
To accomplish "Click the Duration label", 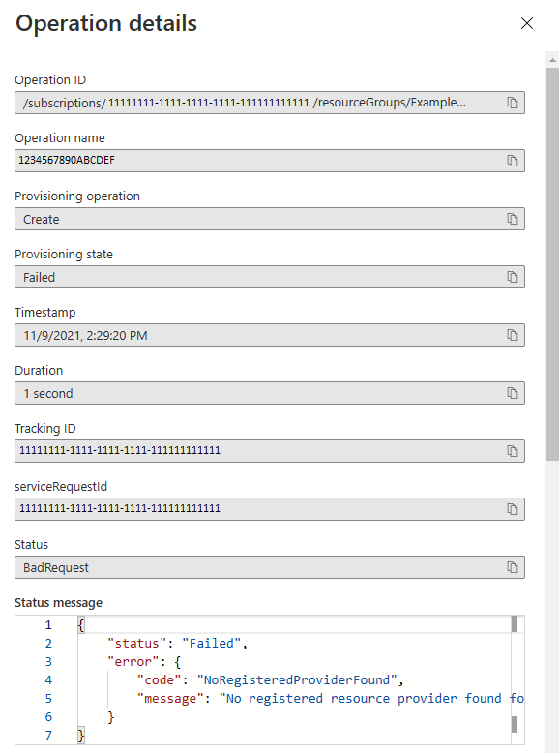I will tap(39, 371).
